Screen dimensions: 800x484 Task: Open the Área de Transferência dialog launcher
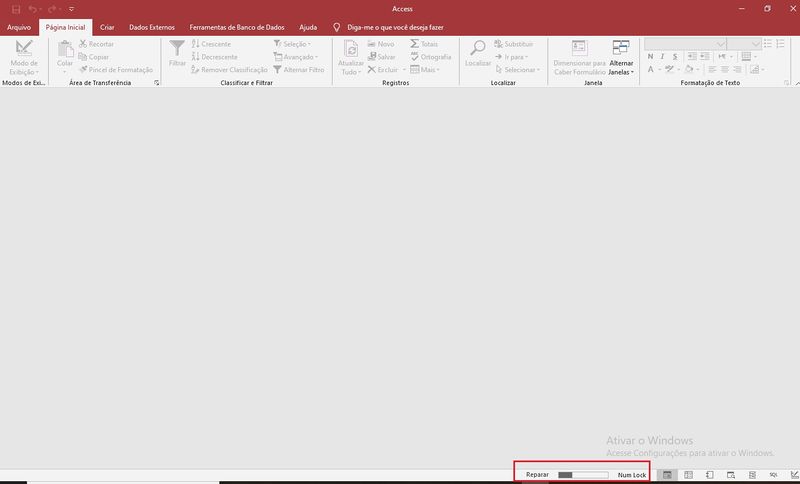point(157,83)
